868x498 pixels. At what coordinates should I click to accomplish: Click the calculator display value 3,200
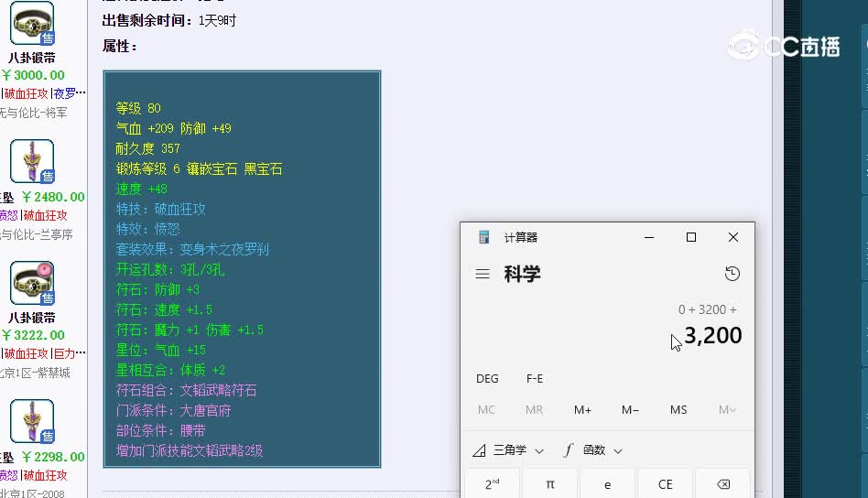point(713,335)
